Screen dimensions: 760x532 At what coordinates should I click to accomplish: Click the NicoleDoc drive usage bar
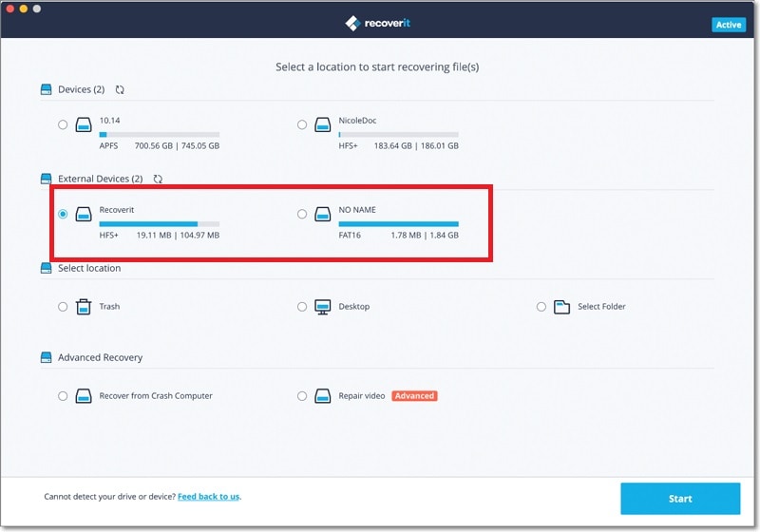click(398, 135)
